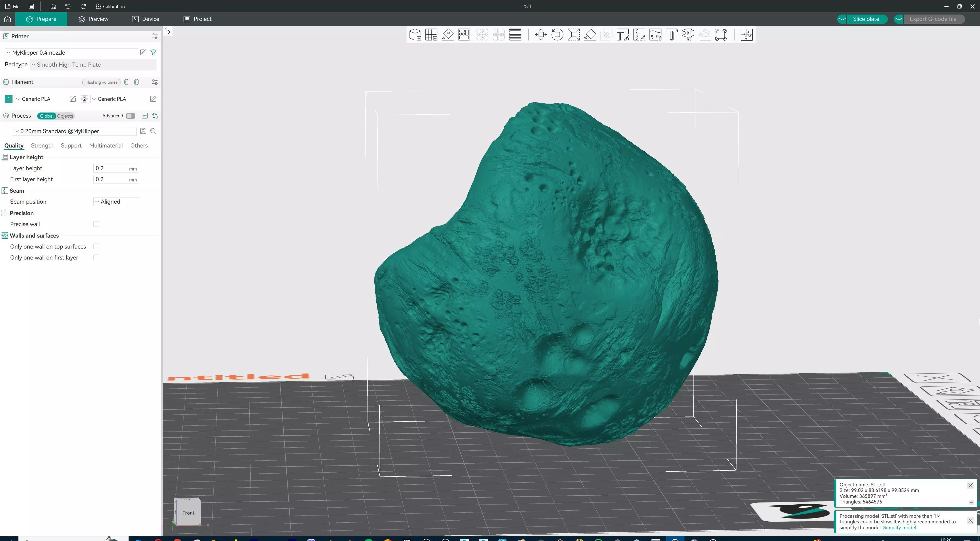Open the Assembly view puzzle icon
The height and width of the screenshot is (541, 980).
747,35
